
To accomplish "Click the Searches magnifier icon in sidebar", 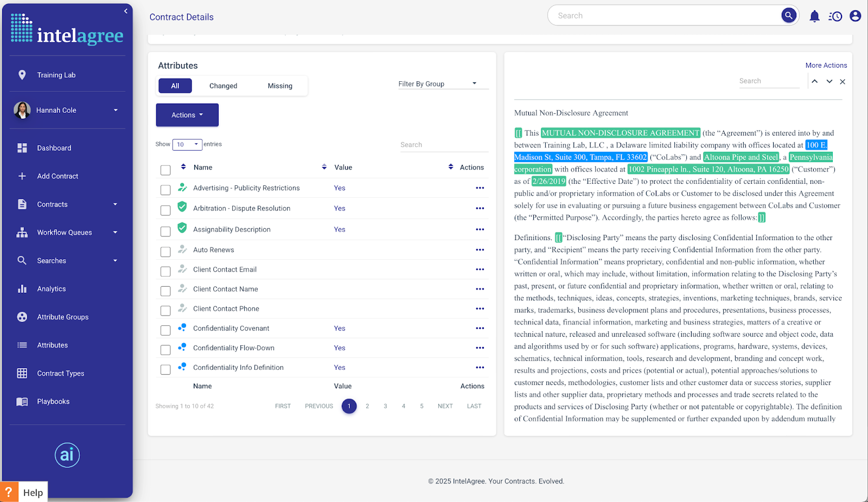I will point(22,261).
